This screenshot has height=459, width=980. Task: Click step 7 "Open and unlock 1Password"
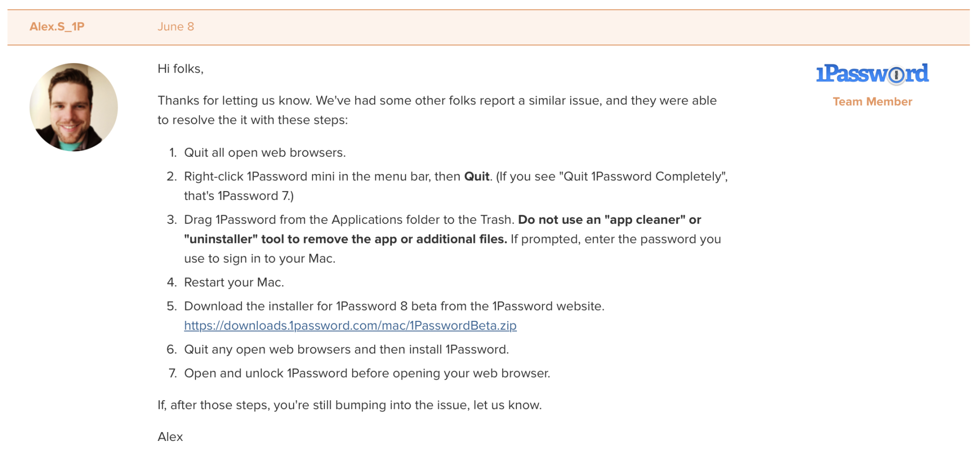click(x=367, y=374)
